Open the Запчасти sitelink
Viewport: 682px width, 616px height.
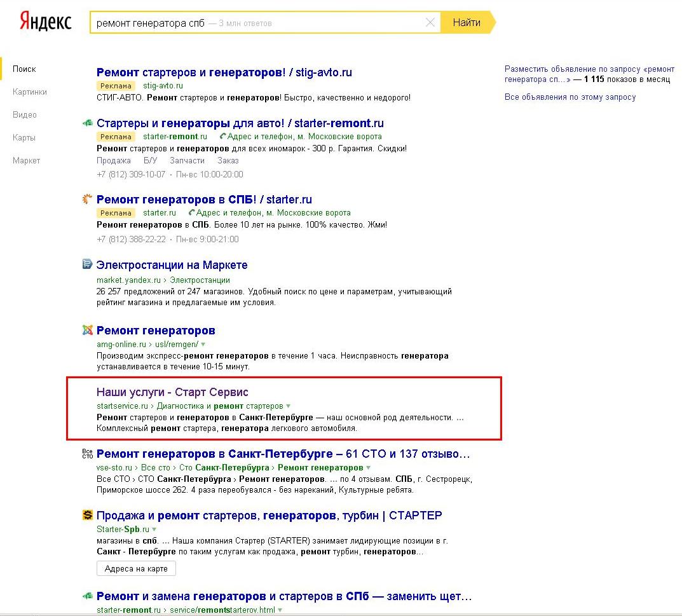[187, 161]
